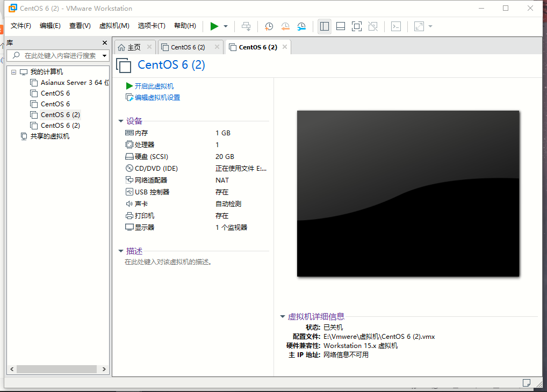Image resolution: width=547 pixels, height=392 pixels.
Task: Open 硬盘 (SCSI) device setting
Action: 147,157
